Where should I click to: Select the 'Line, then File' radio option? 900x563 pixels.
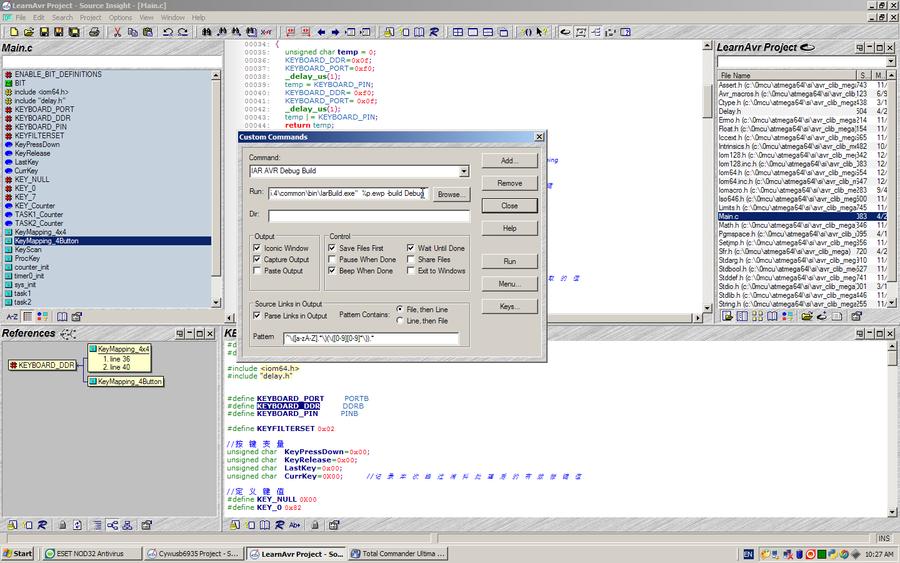[401, 321]
